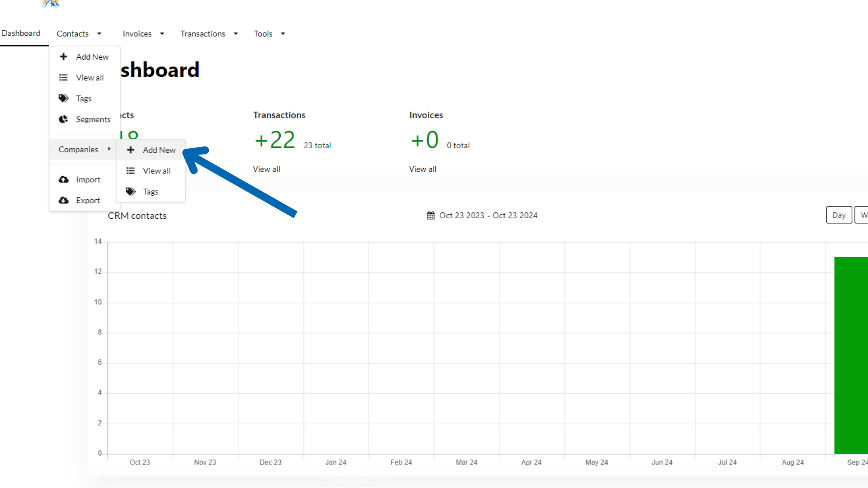868x488 pixels.
Task: Select Add New under Companies
Action: click(159, 150)
